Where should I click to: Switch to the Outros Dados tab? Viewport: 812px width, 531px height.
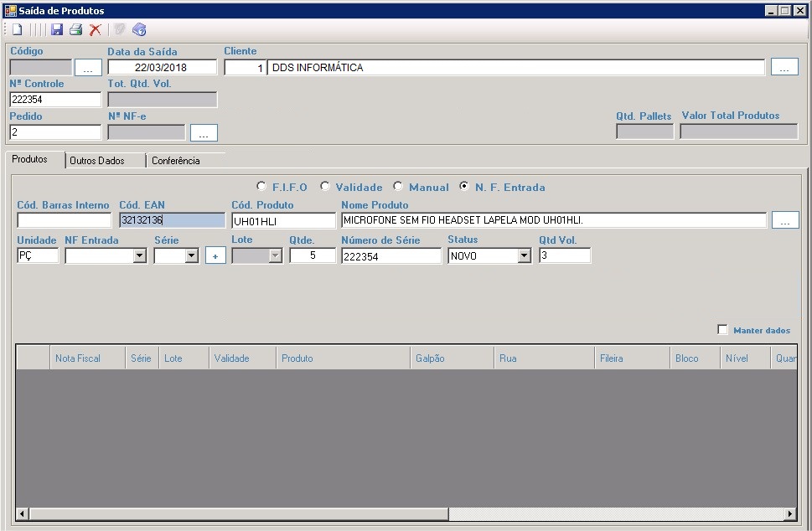click(96, 161)
